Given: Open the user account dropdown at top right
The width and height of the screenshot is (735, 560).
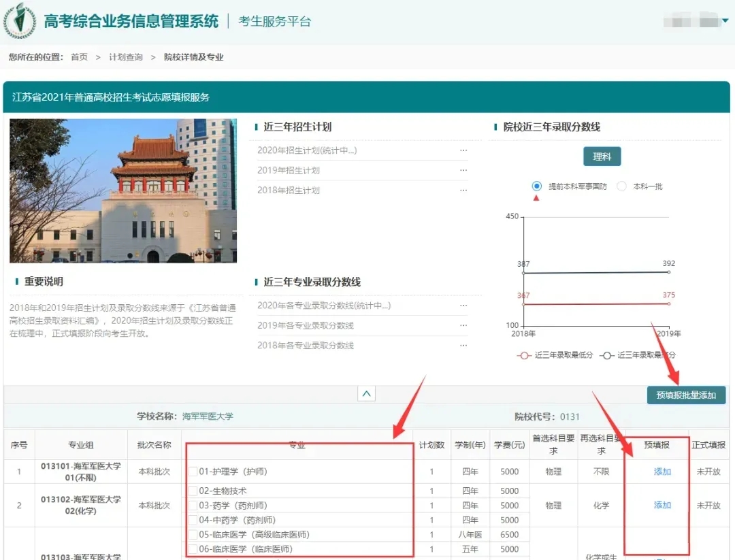Looking at the screenshot, I should click(724, 22).
